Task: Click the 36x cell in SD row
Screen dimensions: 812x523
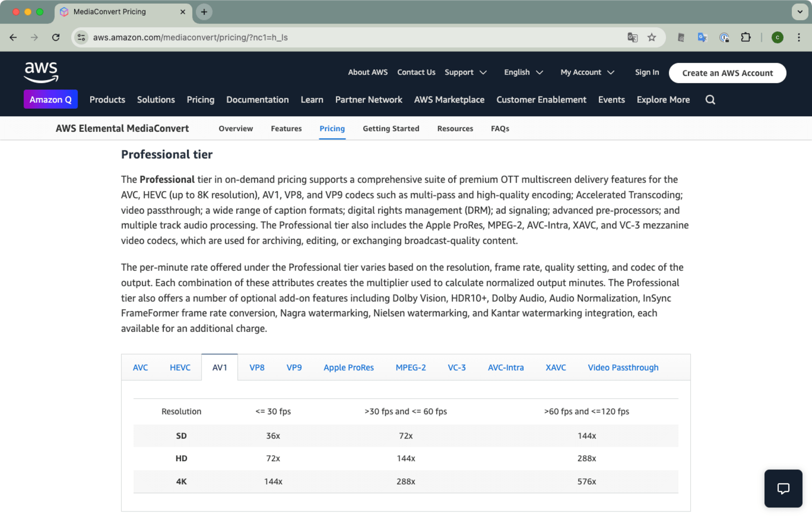Action: pos(273,436)
